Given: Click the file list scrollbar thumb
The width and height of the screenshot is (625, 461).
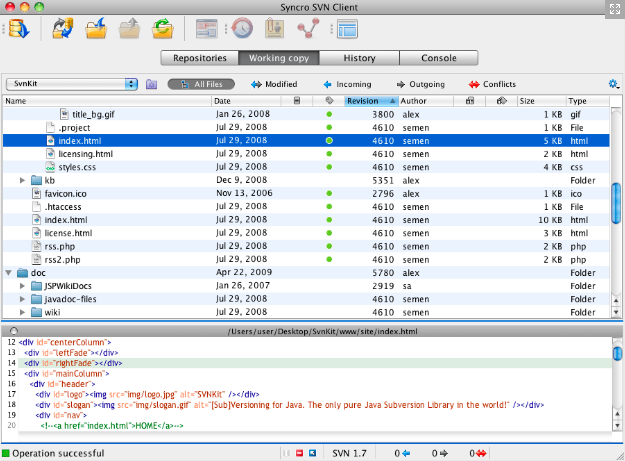Looking at the screenshot, I should coord(616,203).
